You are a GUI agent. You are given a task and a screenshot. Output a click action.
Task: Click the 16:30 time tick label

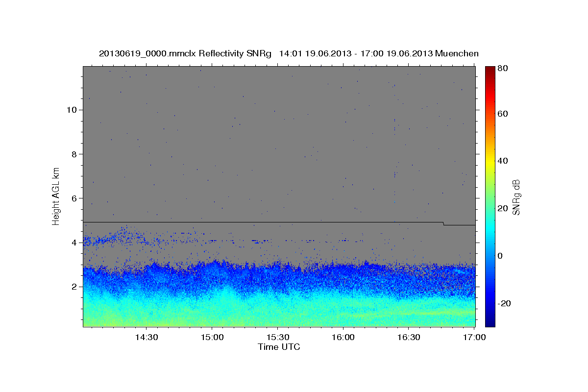coord(409,337)
